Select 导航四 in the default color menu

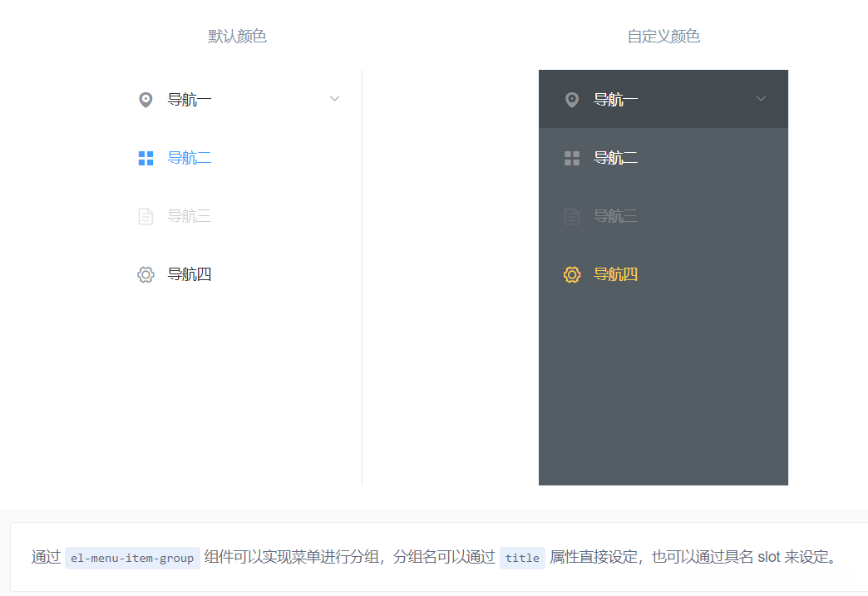190,273
